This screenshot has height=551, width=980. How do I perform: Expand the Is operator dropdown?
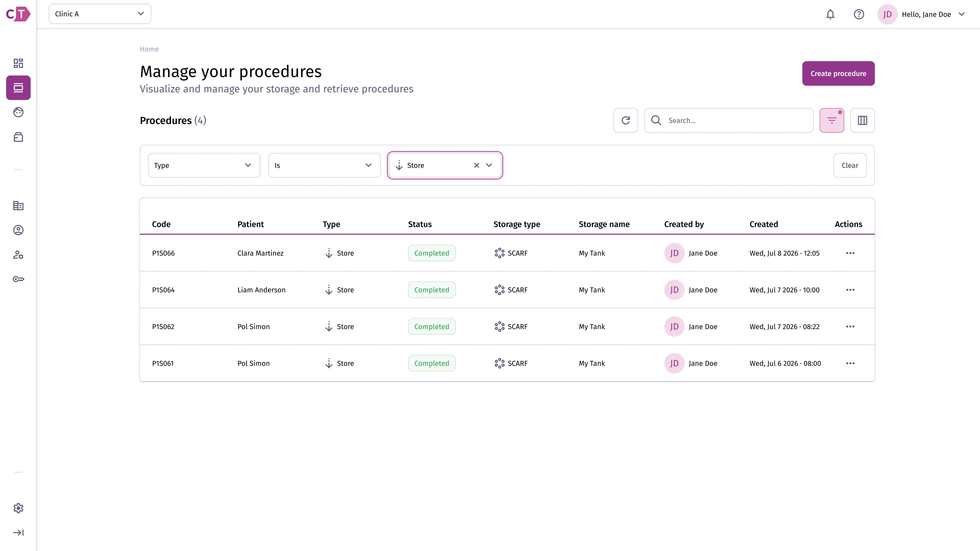pyautogui.click(x=325, y=165)
